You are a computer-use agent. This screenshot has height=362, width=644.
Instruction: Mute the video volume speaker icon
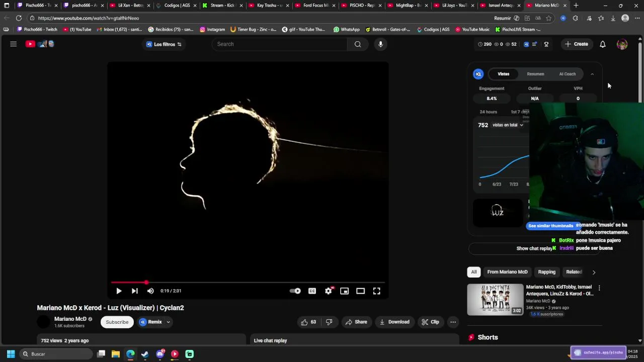pyautogui.click(x=150, y=291)
